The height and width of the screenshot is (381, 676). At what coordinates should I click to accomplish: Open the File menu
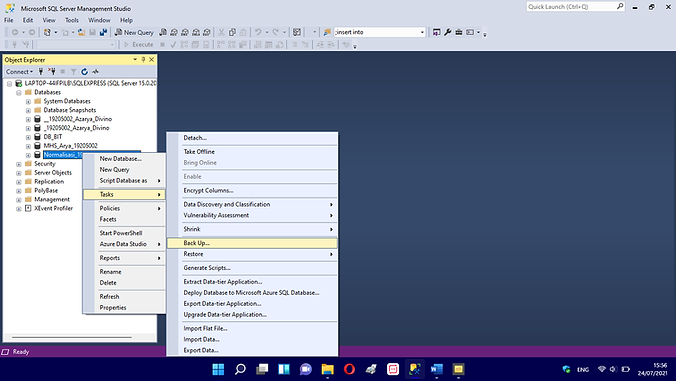pos(9,20)
